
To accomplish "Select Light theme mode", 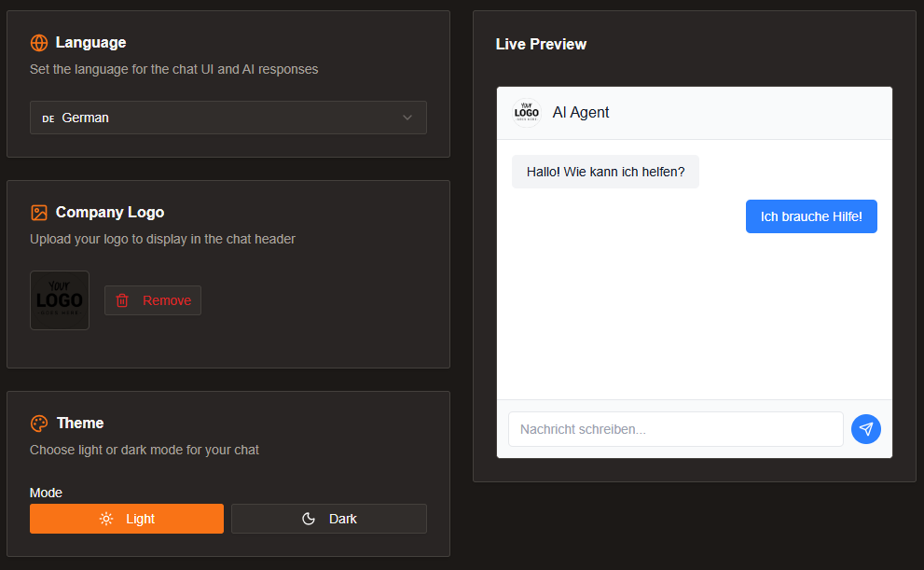I will (127, 519).
